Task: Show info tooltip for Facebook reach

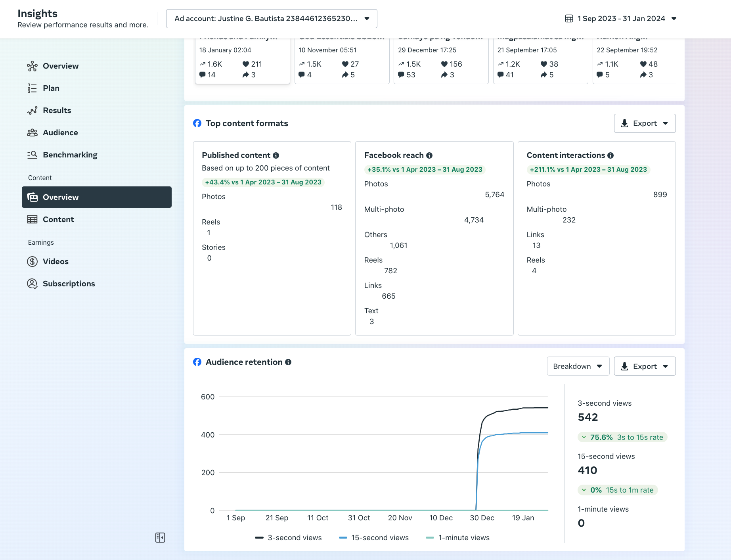Action: tap(429, 155)
